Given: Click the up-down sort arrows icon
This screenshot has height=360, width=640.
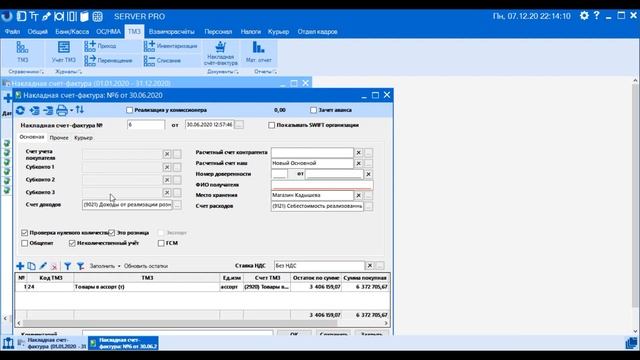Looking at the screenshot, I should 80,109.
